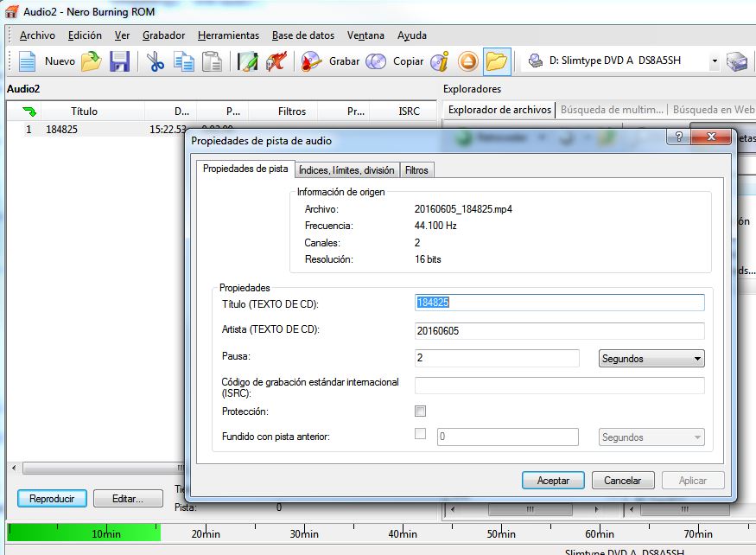Click the question mark help button in dialog

pyautogui.click(x=678, y=137)
